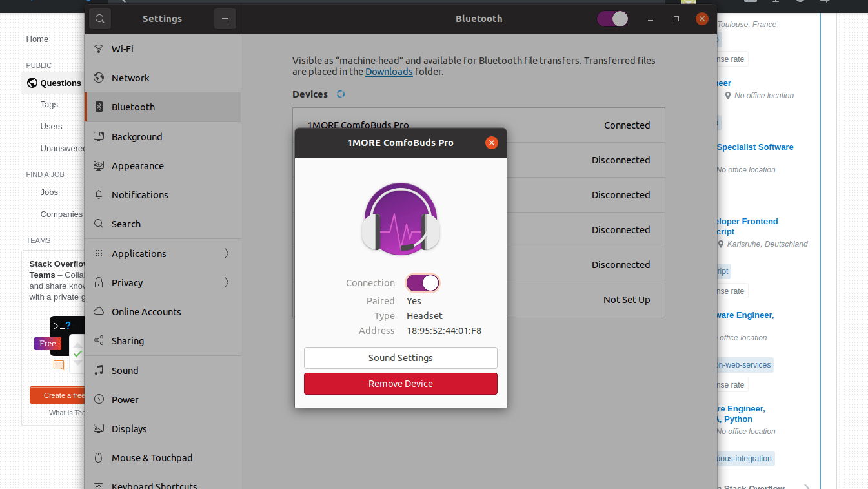Disable Bluetooth using the title bar toggle
Image resolution: width=868 pixels, height=489 pixels.
(x=612, y=19)
